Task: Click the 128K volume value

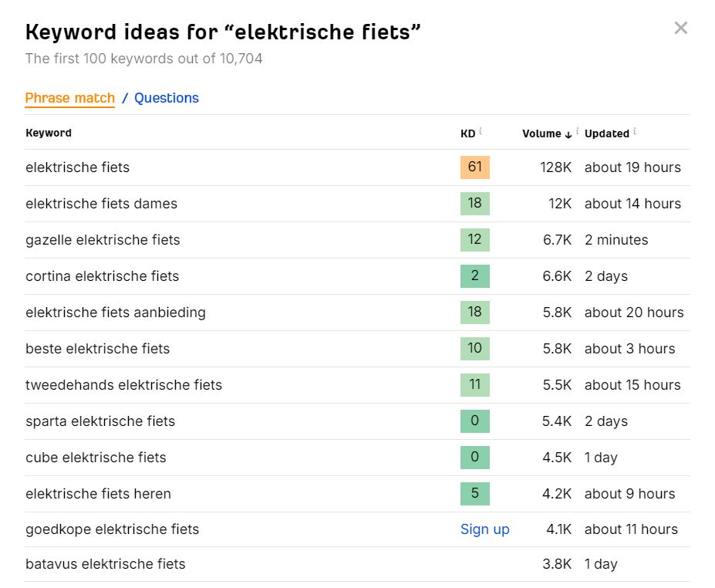Action: tap(555, 167)
